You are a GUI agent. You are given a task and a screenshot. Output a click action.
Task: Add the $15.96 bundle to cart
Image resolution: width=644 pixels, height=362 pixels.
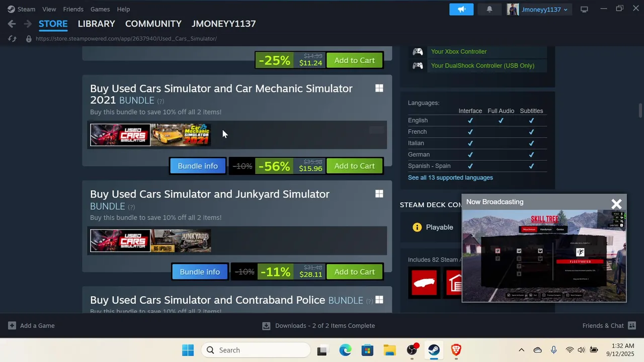point(355,166)
